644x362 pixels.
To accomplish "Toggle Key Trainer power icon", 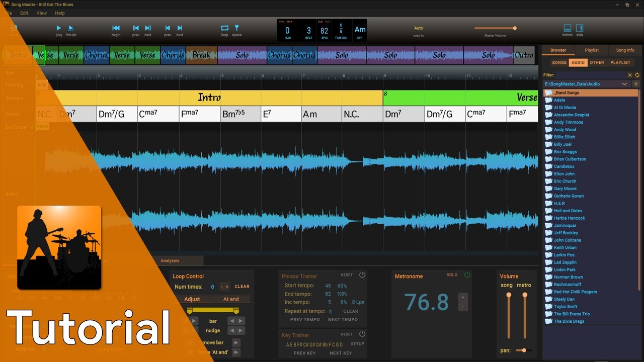I will tap(362, 334).
